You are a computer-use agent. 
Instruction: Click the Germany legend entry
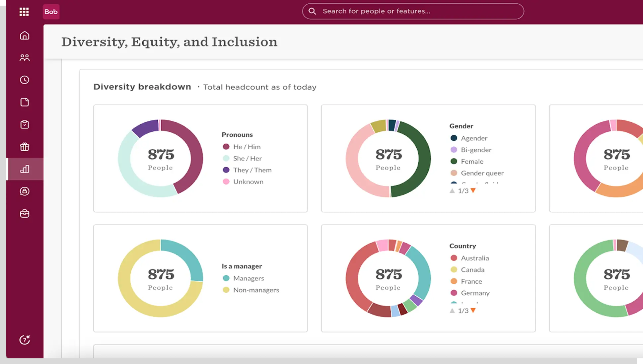[470, 293]
